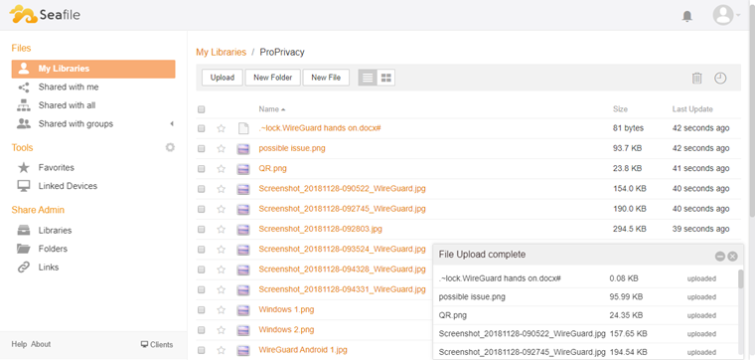
Task: Open Linked Devices
Action: (68, 186)
